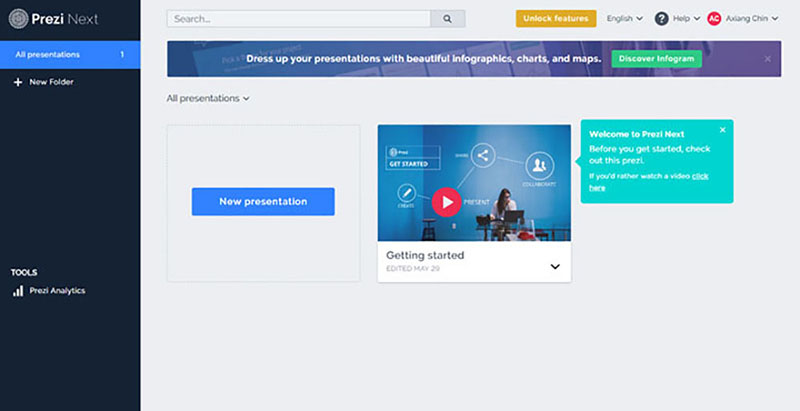Open All presentations in the sidebar
The width and height of the screenshot is (800, 411).
point(70,55)
